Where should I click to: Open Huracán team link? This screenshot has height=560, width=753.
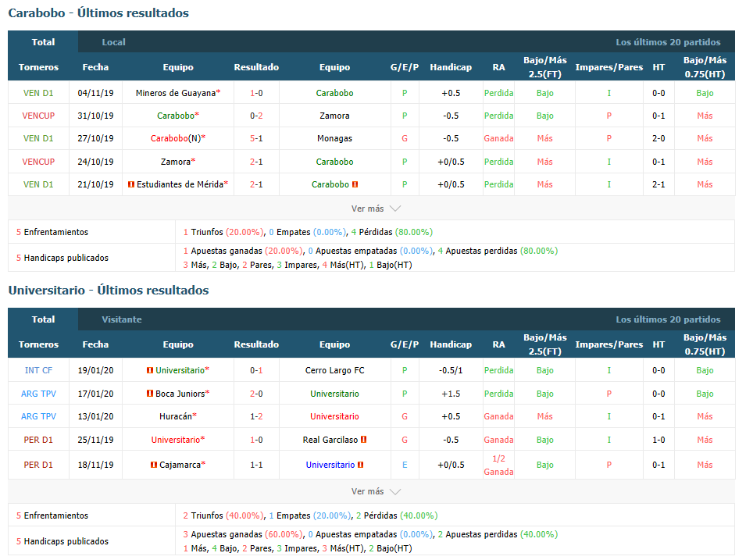[x=177, y=416]
